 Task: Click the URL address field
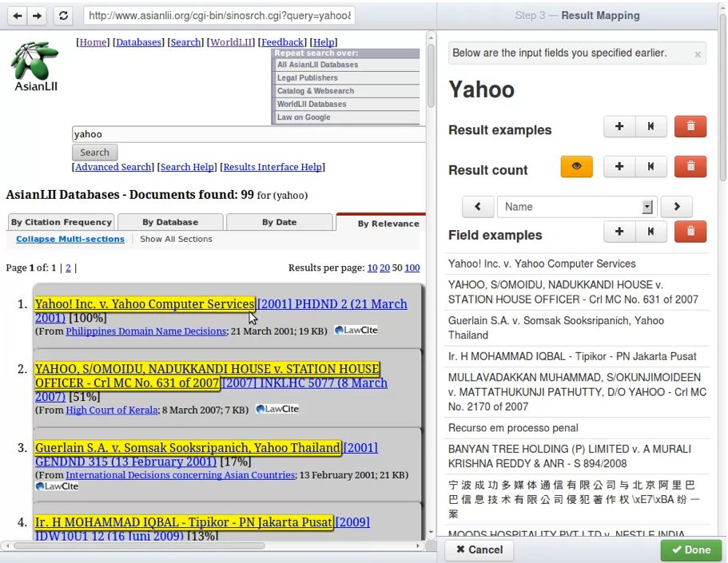coord(220,16)
